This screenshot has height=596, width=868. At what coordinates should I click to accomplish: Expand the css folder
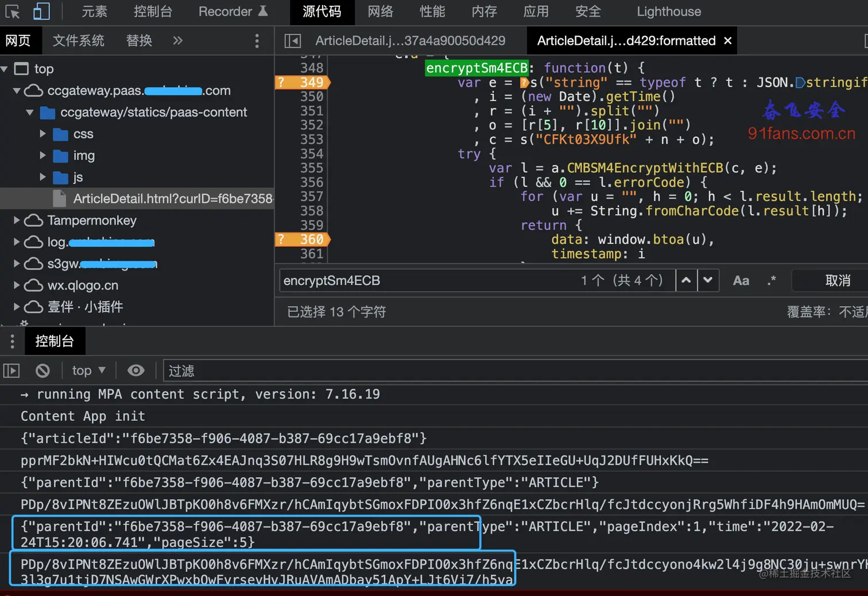[x=42, y=134]
